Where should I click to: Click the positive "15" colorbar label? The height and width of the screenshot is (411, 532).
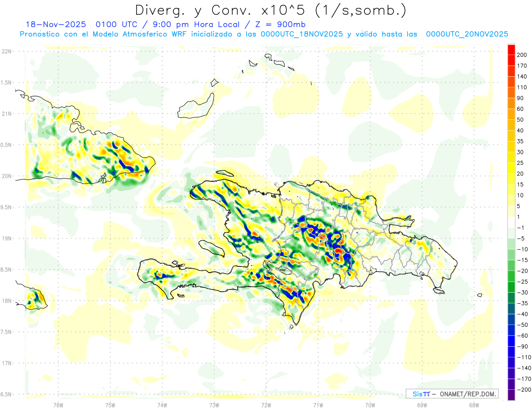pos(520,185)
